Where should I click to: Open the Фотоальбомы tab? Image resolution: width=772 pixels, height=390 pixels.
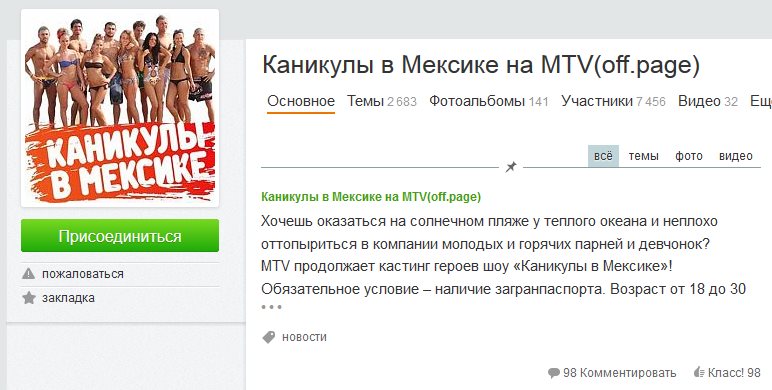[488, 101]
